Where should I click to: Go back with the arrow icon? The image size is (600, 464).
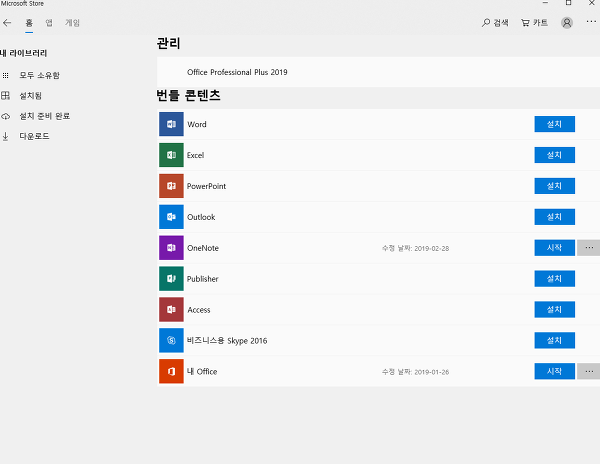[7, 23]
